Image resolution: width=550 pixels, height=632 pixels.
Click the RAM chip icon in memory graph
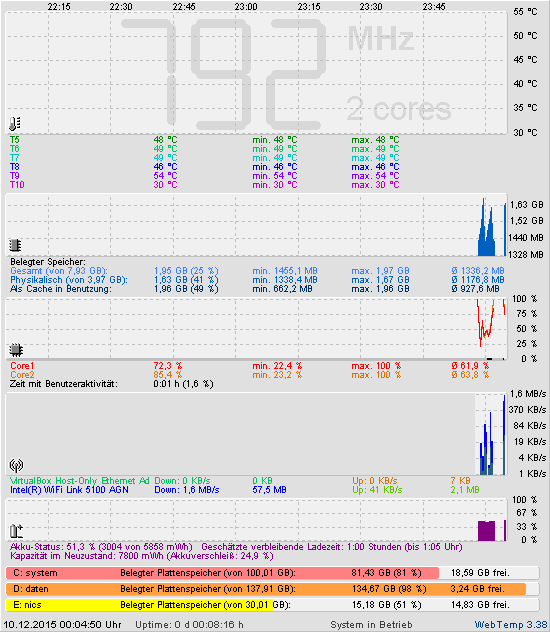[15, 245]
